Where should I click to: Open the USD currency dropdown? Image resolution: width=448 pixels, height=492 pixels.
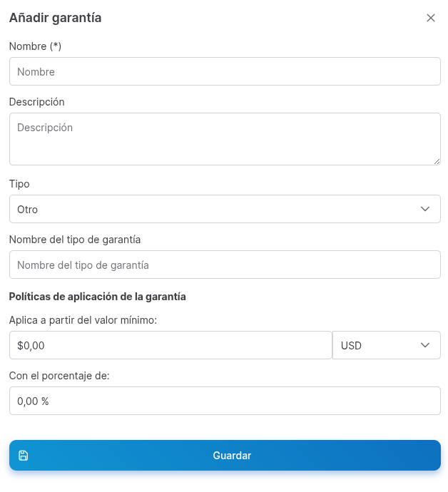[386, 345]
